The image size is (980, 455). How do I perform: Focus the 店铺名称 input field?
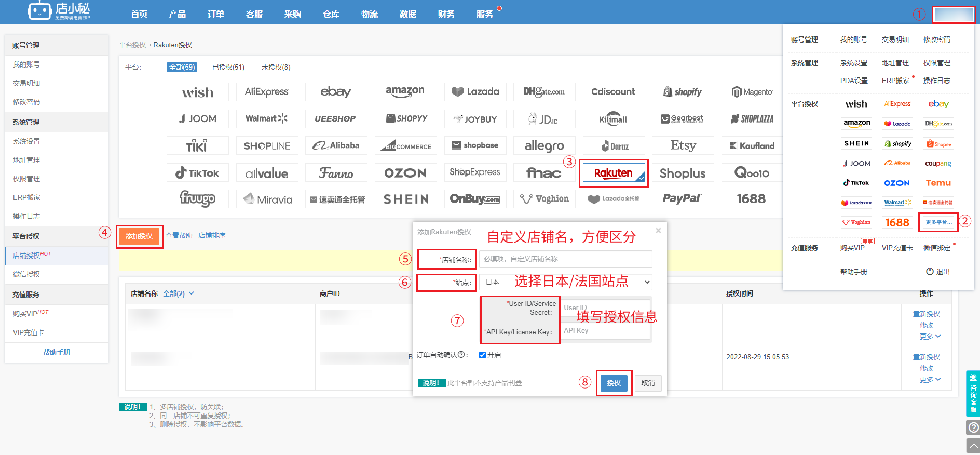click(565, 259)
